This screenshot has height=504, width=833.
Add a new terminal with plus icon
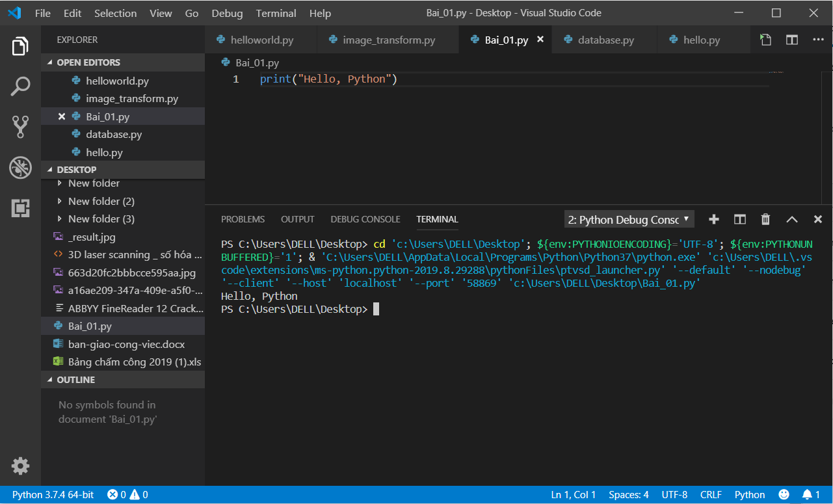click(x=714, y=219)
